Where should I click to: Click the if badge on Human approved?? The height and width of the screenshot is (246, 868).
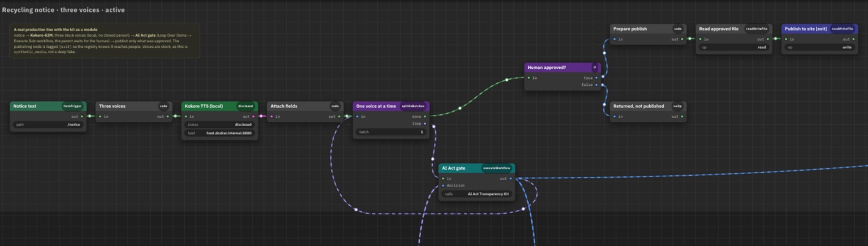594,67
